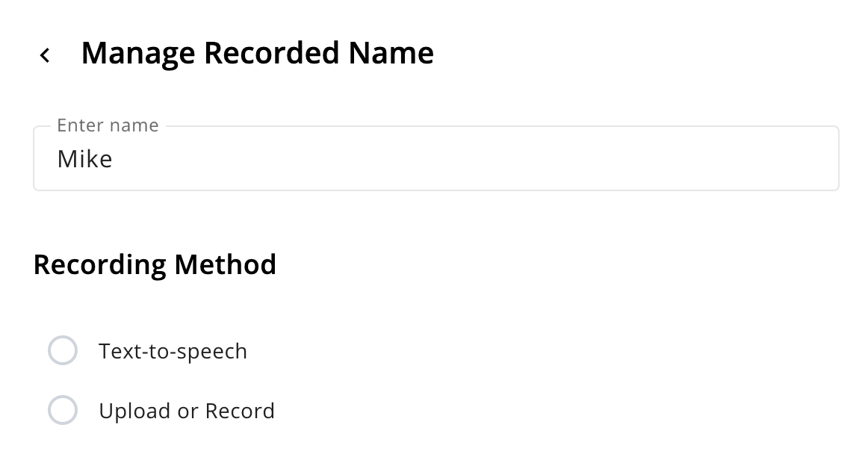Viewport: 868px width, 469px height.
Task: Click the floating Enter name field label
Action: [x=108, y=125]
